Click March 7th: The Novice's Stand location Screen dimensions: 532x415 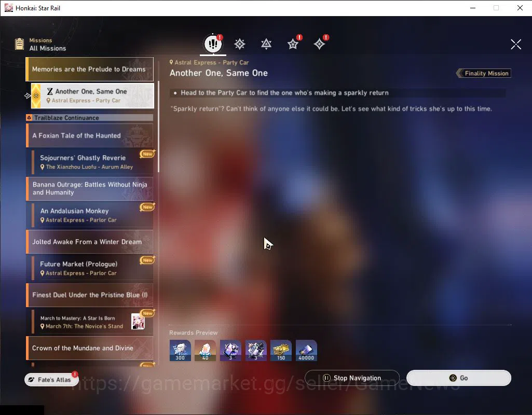click(84, 326)
